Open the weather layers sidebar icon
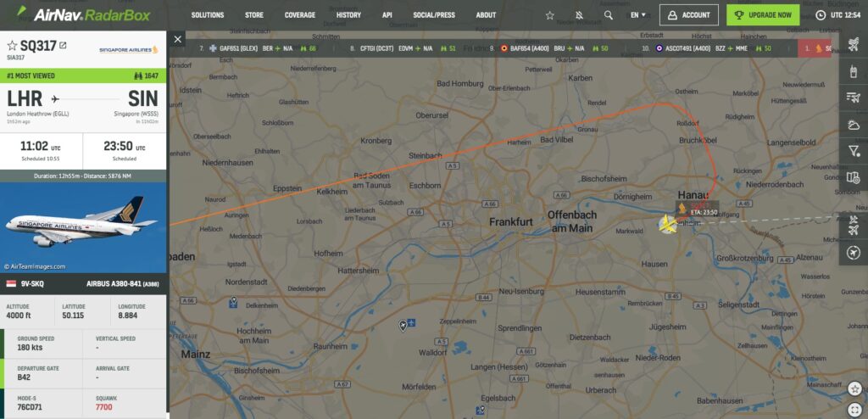Image resolution: width=868 pixels, height=419 pixels. coord(853,125)
